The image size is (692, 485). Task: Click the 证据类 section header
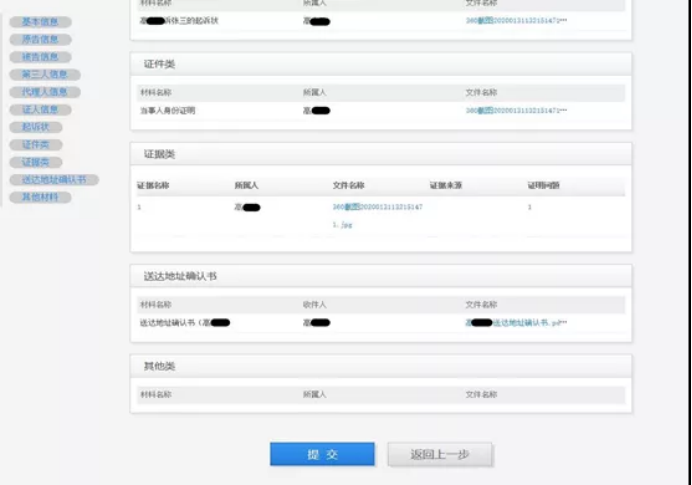click(160, 154)
